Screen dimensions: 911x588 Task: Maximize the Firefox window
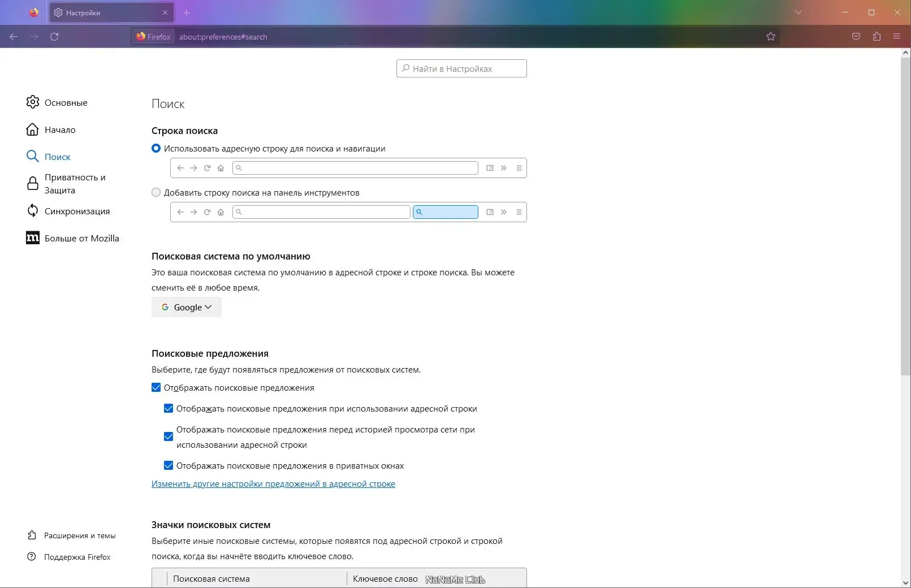click(x=871, y=12)
